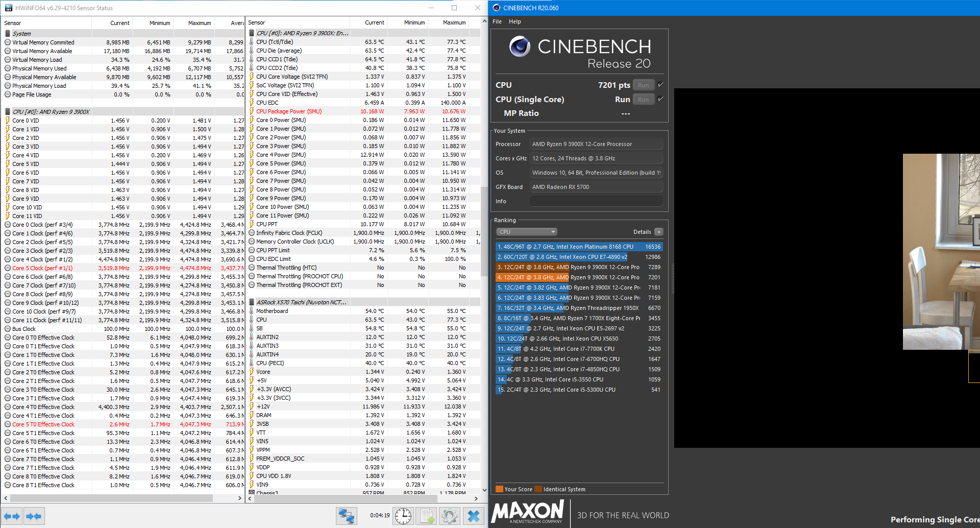Click the Run button for the CPU test
Image resolution: width=980 pixels, height=528 pixels.
644,85
